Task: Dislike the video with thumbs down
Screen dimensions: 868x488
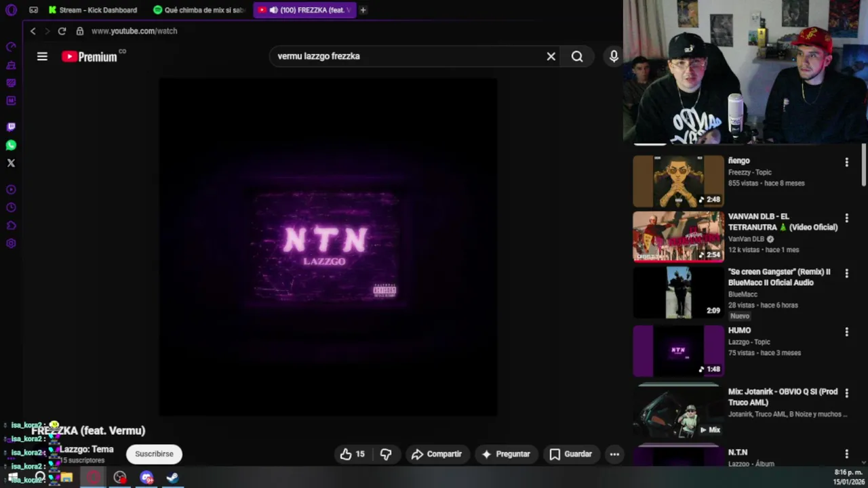Action: (386, 454)
